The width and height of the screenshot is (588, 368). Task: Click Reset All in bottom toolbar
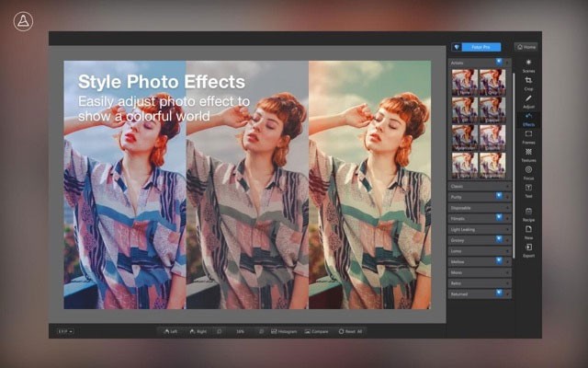(351, 330)
